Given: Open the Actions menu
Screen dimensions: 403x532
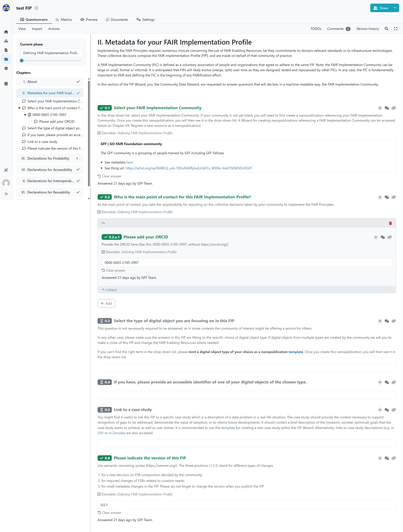Looking at the screenshot, I should (x=54, y=29).
